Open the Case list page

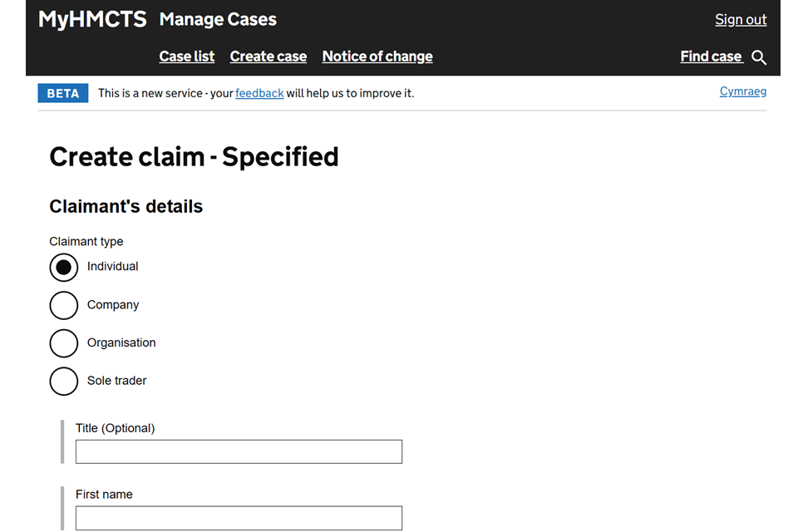pos(186,56)
